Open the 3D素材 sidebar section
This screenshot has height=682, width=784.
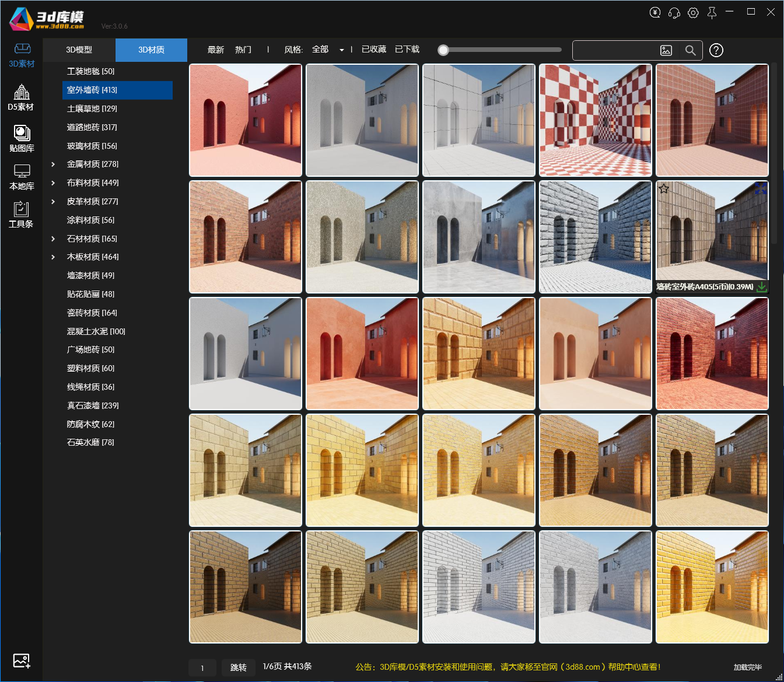click(x=22, y=55)
